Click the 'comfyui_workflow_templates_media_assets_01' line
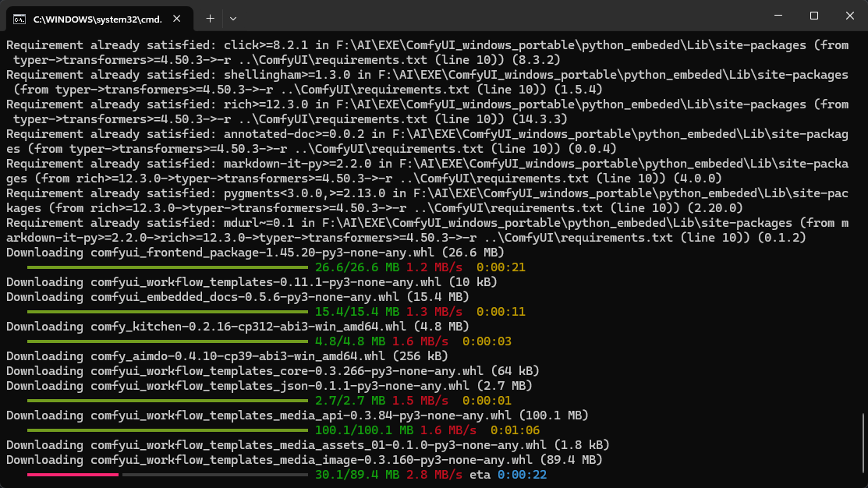 (x=308, y=445)
